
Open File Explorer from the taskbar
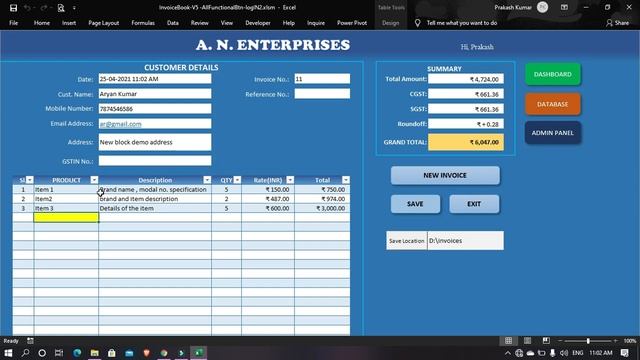click(x=95, y=353)
